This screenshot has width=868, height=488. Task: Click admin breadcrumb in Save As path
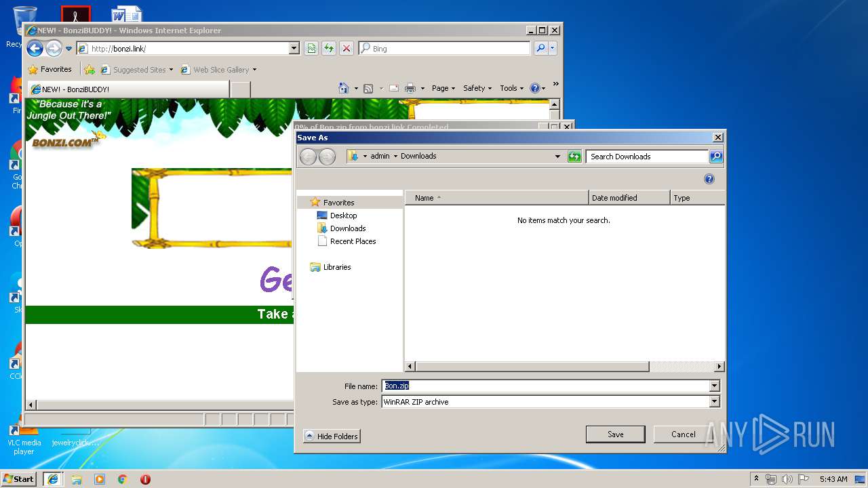pyautogui.click(x=380, y=156)
